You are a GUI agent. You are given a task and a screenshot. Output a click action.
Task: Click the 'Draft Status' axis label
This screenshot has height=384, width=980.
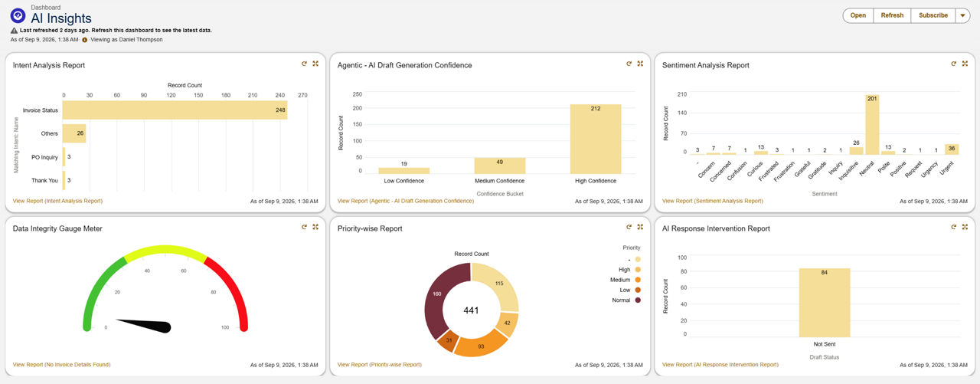click(x=825, y=357)
